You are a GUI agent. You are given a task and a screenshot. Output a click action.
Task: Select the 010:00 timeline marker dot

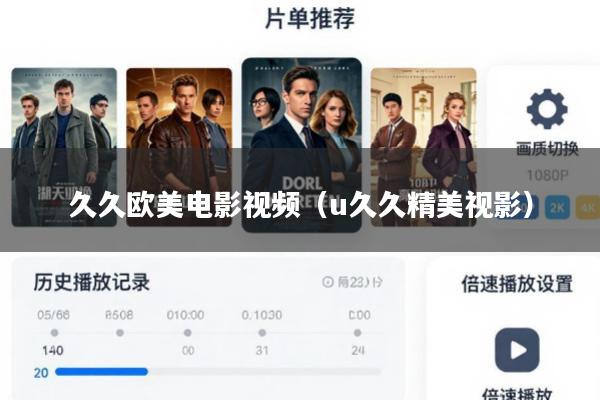pos(188,333)
